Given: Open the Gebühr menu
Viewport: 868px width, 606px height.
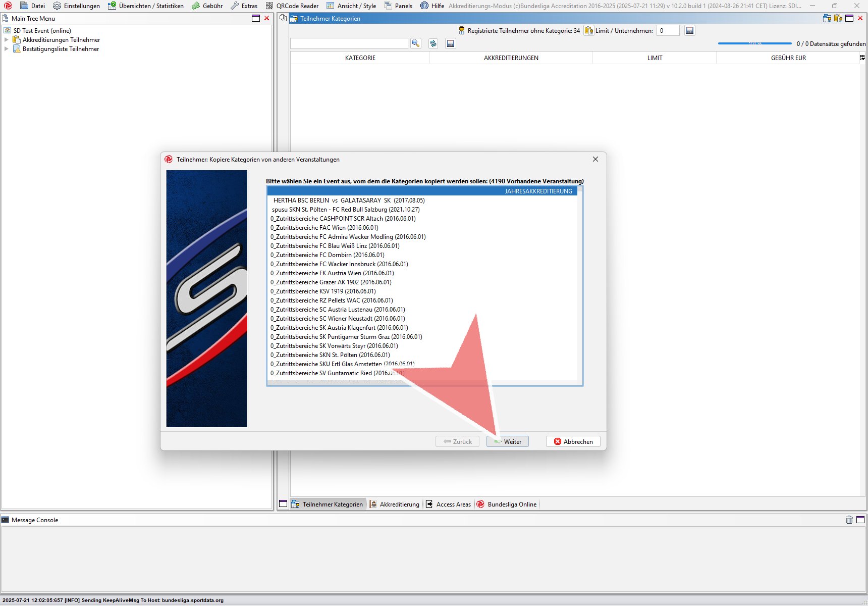Looking at the screenshot, I should tap(207, 6).
